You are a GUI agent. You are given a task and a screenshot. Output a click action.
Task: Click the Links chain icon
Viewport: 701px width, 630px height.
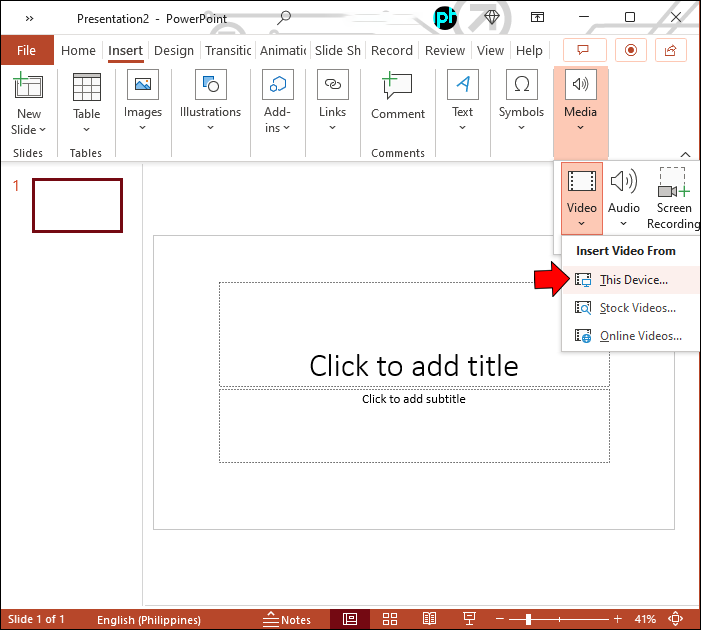tap(333, 84)
